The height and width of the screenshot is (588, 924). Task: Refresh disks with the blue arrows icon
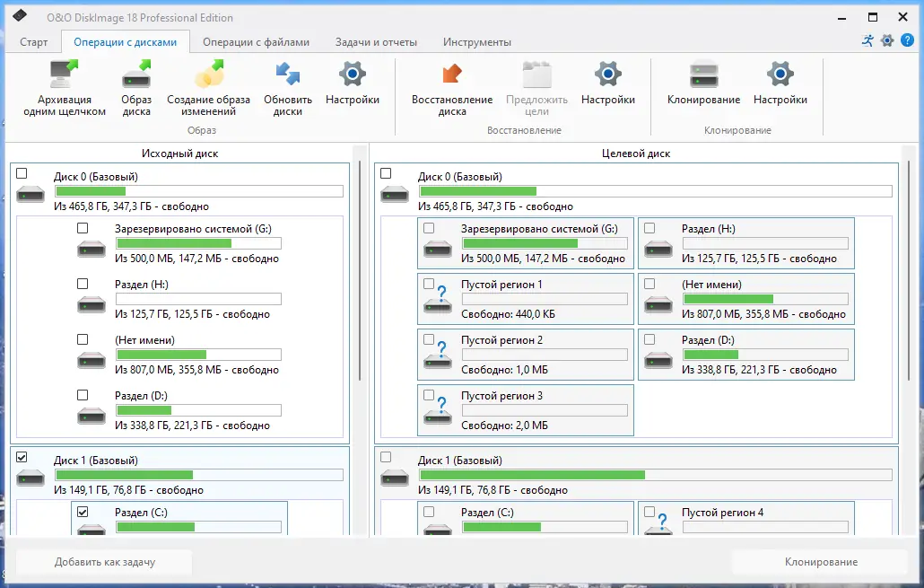[288, 74]
